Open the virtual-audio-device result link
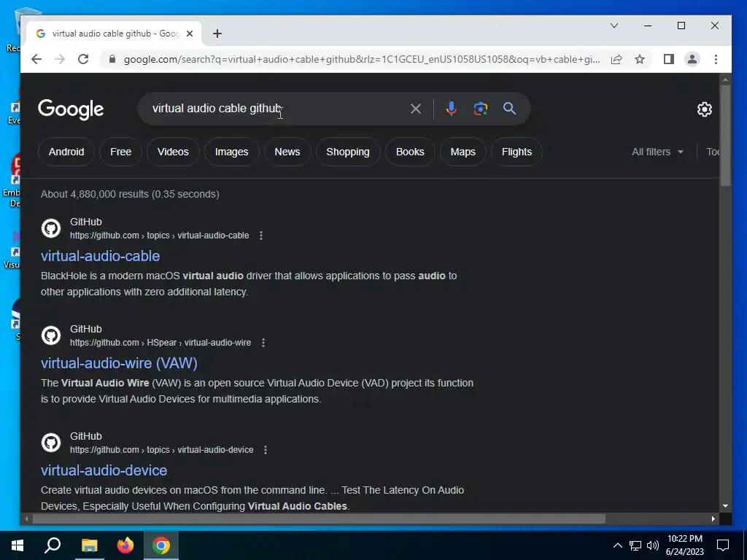The width and height of the screenshot is (747, 560). point(104,470)
